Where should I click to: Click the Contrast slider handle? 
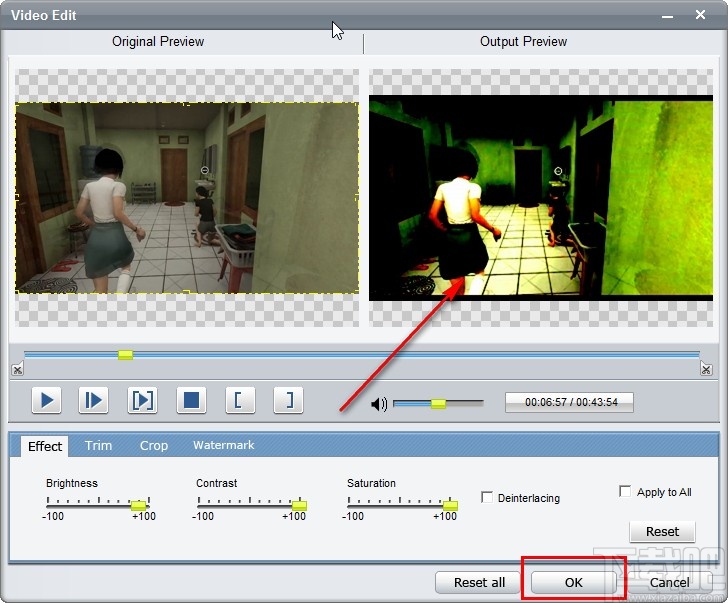coord(299,506)
